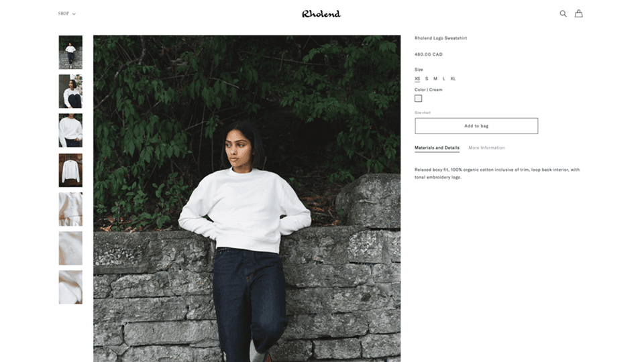Open the Size chart link
The height and width of the screenshot is (362, 644).
pos(423,113)
